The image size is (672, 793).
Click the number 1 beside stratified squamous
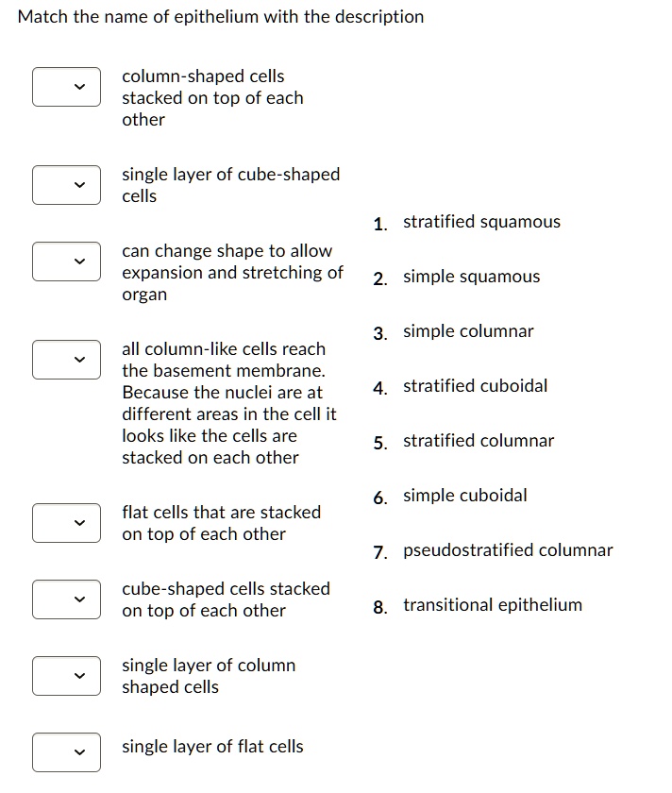379,223
